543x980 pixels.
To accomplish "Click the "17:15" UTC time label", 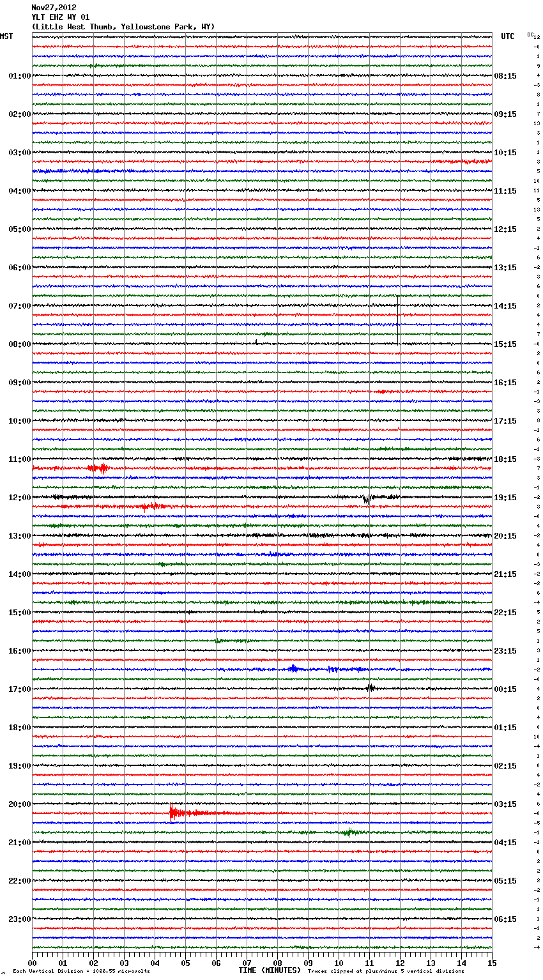I will pyautogui.click(x=505, y=421).
